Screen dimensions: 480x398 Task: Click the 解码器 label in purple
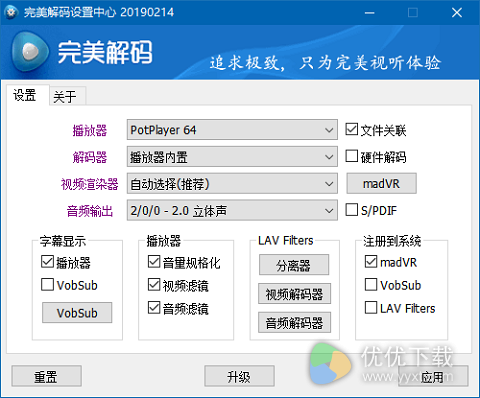click(90, 157)
